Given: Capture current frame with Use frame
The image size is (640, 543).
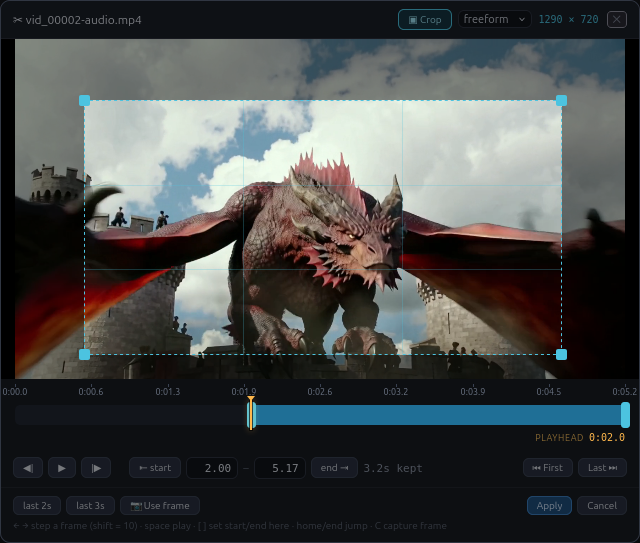Looking at the screenshot, I should [x=160, y=506].
